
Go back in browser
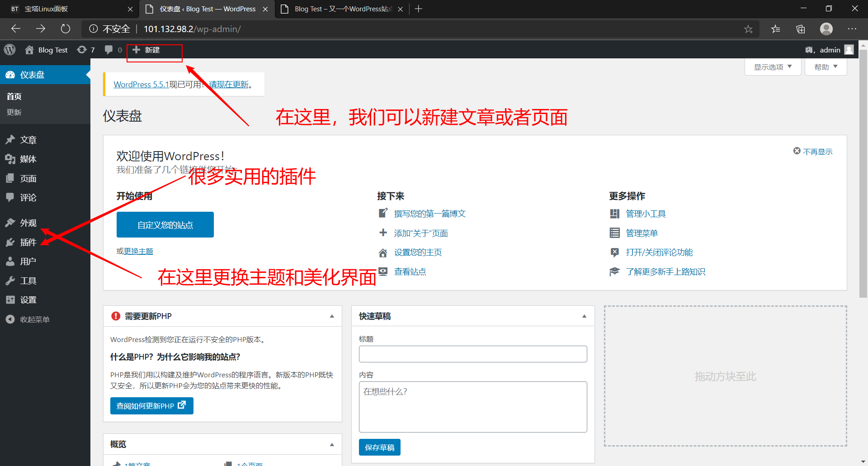point(16,29)
